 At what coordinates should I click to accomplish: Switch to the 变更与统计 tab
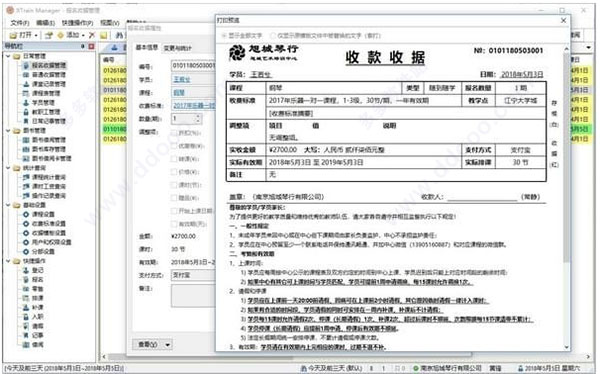point(178,48)
